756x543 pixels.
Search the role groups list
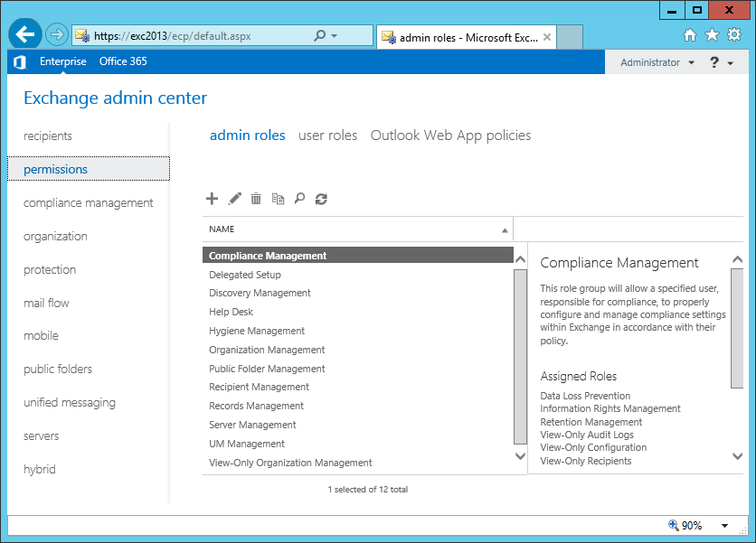(299, 199)
